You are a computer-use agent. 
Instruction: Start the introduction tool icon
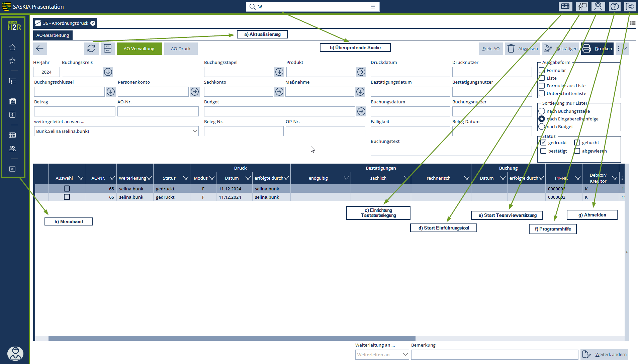pos(582,6)
